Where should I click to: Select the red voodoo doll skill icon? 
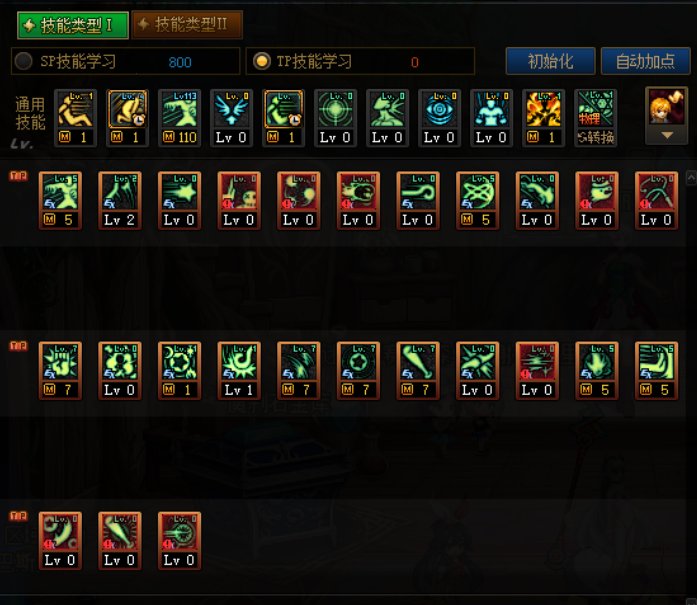(x=239, y=200)
